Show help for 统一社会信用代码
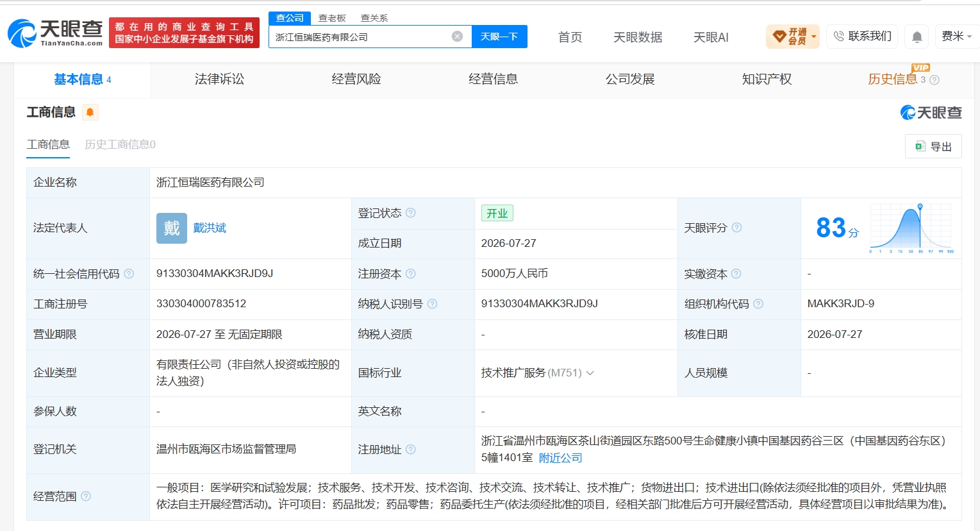 (129, 274)
